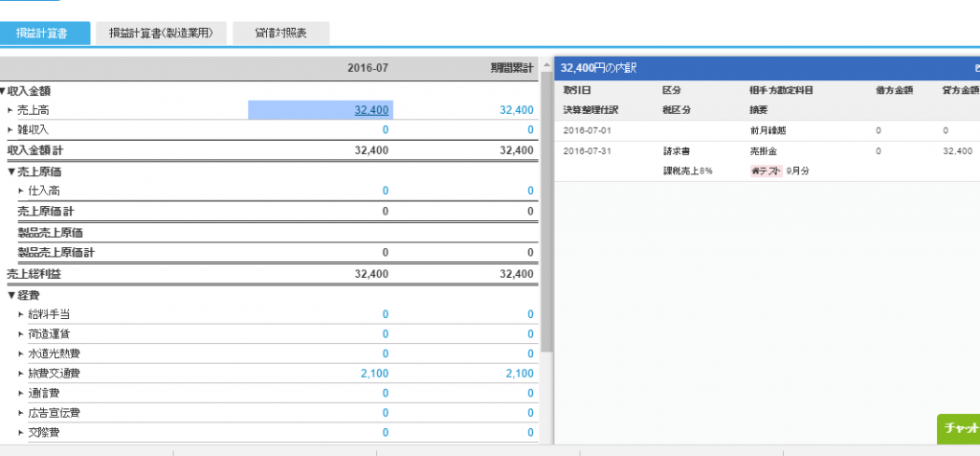Expand the 売上高 row
The width and height of the screenshot is (980, 456).
click(x=11, y=110)
